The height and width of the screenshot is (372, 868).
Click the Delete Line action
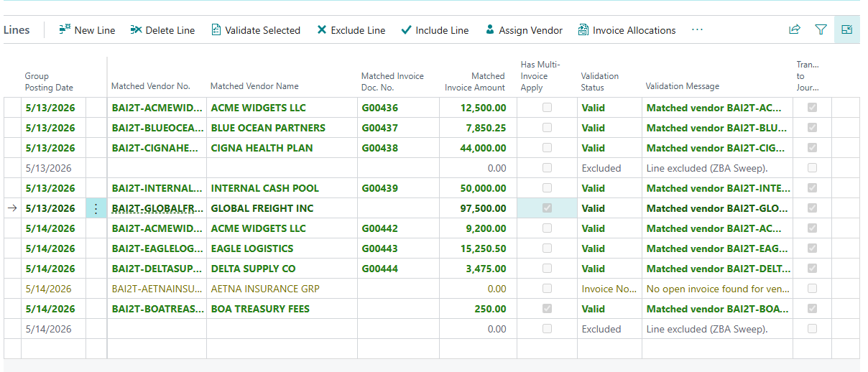[163, 30]
